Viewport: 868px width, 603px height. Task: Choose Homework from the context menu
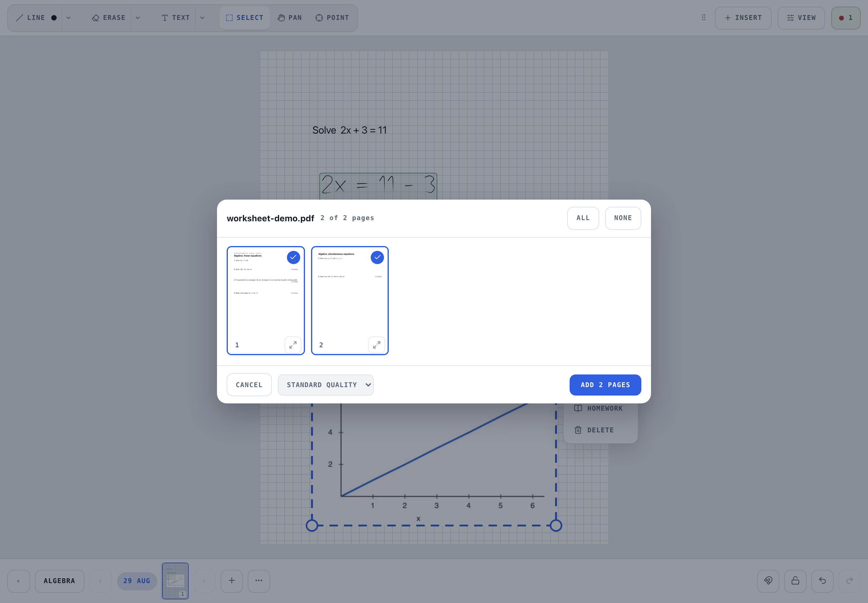601,409
